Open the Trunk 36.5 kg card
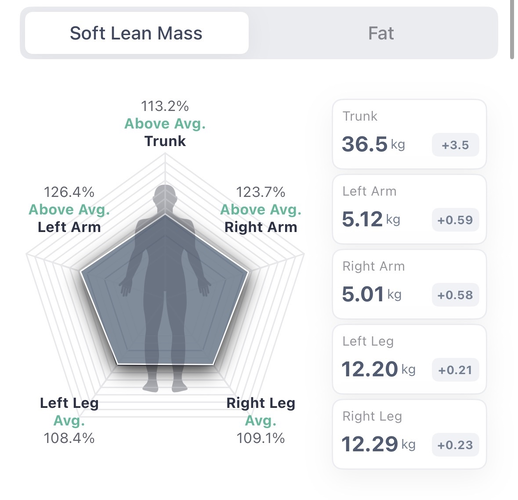The height and width of the screenshot is (500, 518). click(x=409, y=134)
